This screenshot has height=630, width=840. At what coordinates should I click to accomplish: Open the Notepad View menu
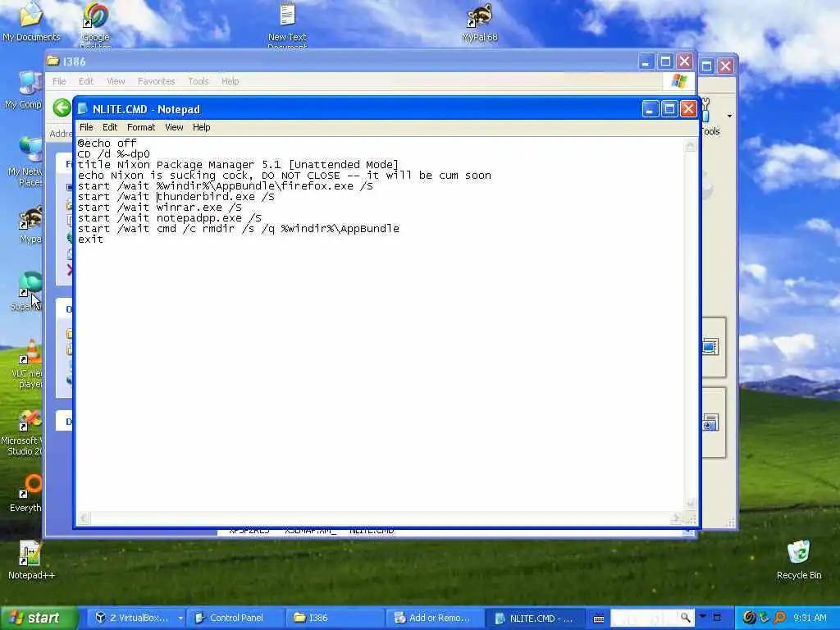click(x=174, y=127)
